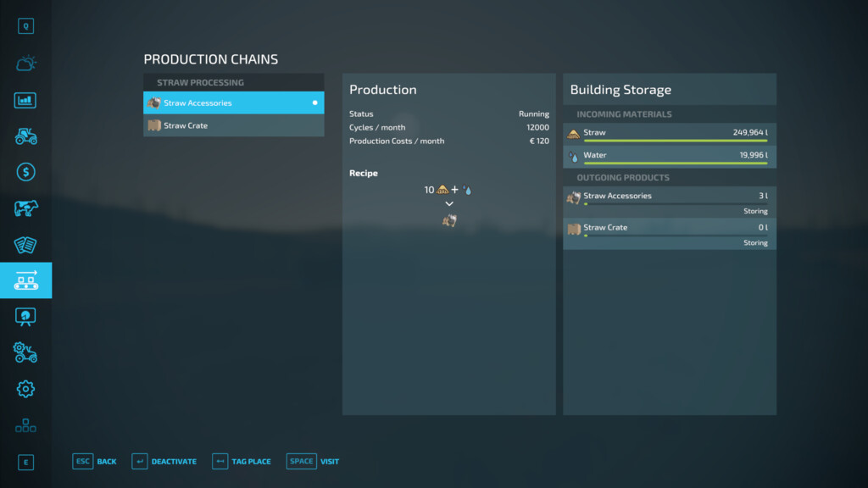The height and width of the screenshot is (488, 868).
Task: Click Deactivate to stop production
Action: 164,462
